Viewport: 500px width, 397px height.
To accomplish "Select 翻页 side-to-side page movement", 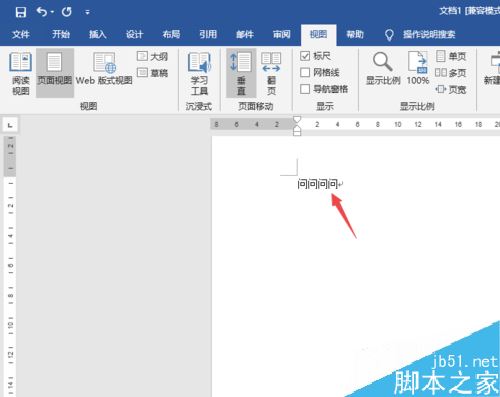I will pyautogui.click(x=271, y=73).
